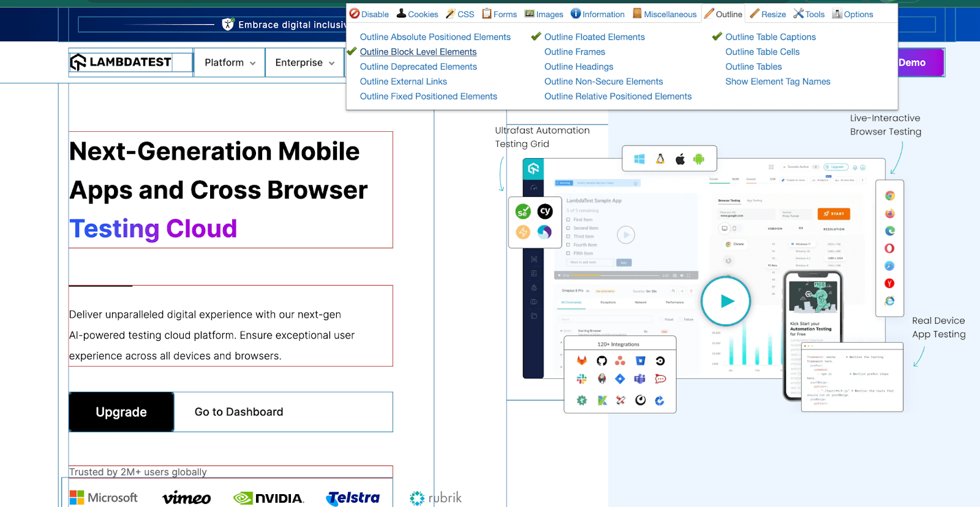Click the Slack integration icon
The height and width of the screenshot is (507, 980).
[x=582, y=379]
